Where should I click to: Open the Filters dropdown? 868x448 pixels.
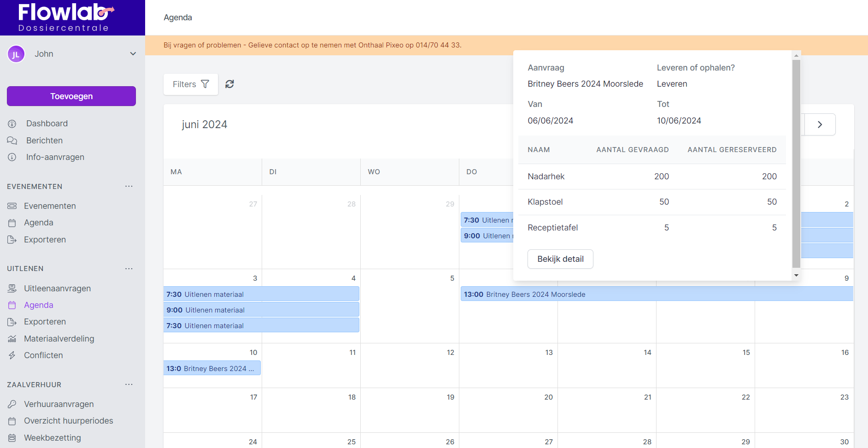191,84
